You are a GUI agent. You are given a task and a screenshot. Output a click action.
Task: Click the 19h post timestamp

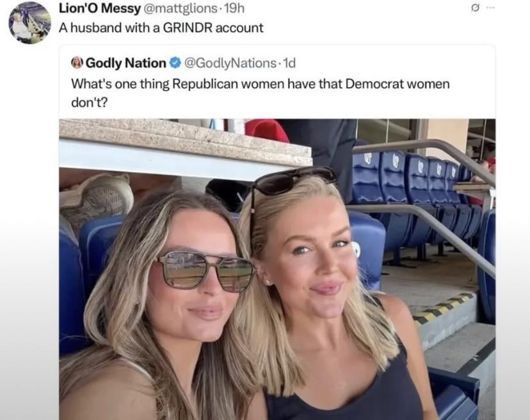234,8
